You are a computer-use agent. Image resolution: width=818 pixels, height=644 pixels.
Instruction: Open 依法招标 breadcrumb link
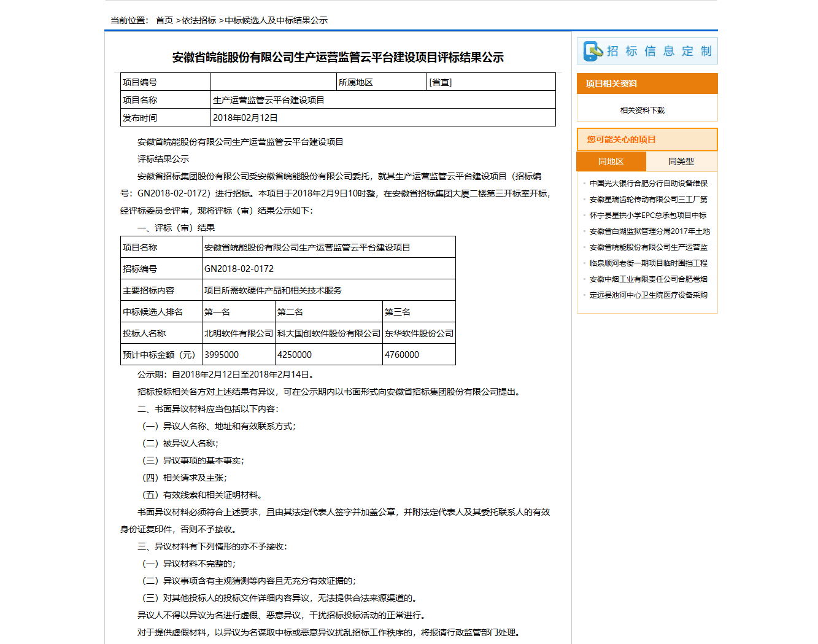(199, 20)
